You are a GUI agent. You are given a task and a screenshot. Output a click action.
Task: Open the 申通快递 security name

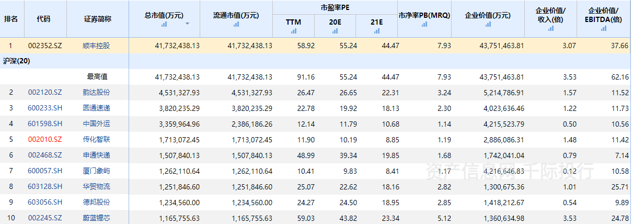click(97, 155)
